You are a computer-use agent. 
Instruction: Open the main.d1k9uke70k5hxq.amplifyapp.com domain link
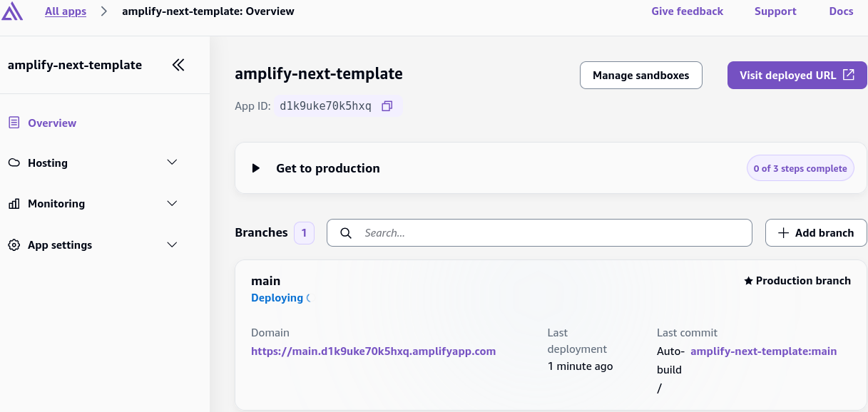[x=373, y=351]
